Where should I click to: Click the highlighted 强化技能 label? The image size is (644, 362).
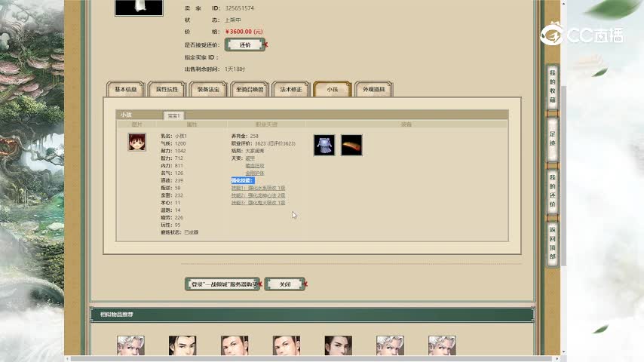pyautogui.click(x=243, y=180)
